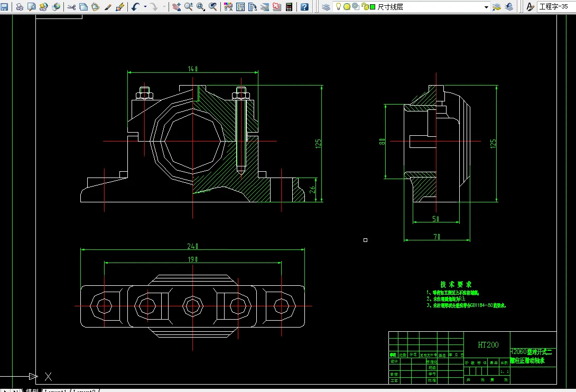Open the 工程字-35 text style combo box
Viewport: 576px width, 392px height.
click(x=556, y=7)
